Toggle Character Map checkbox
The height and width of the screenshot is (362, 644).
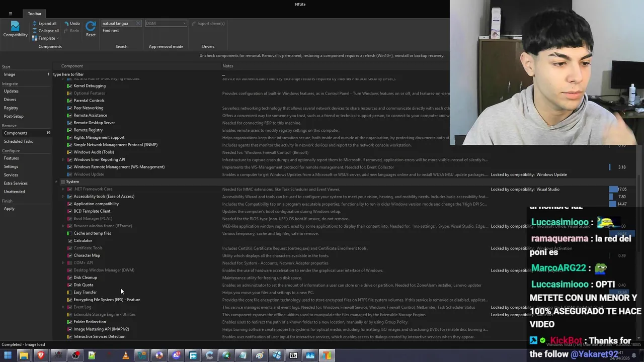[x=70, y=255]
